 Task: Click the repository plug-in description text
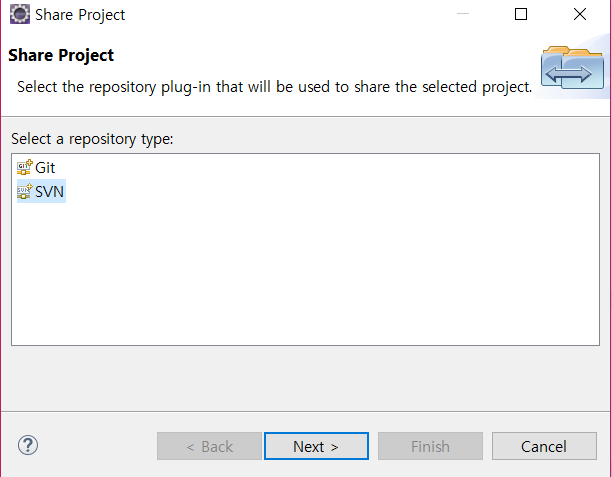click(274, 87)
